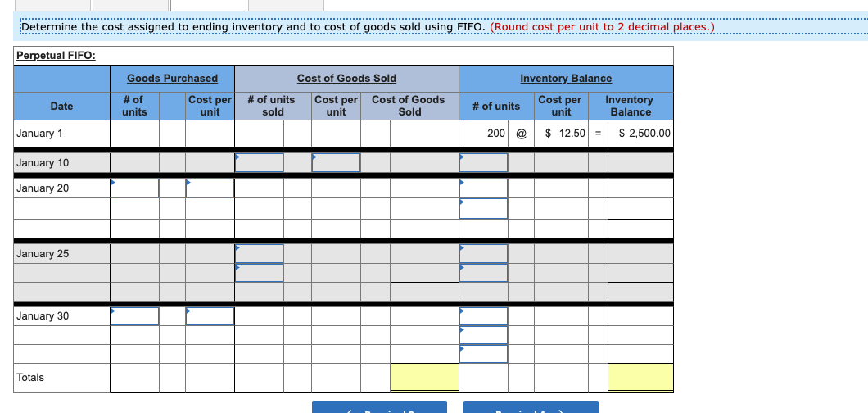This screenshot has width=868, height=413.
Task: Select inventory units field in row just below January 30
Action: click(483, 335)
